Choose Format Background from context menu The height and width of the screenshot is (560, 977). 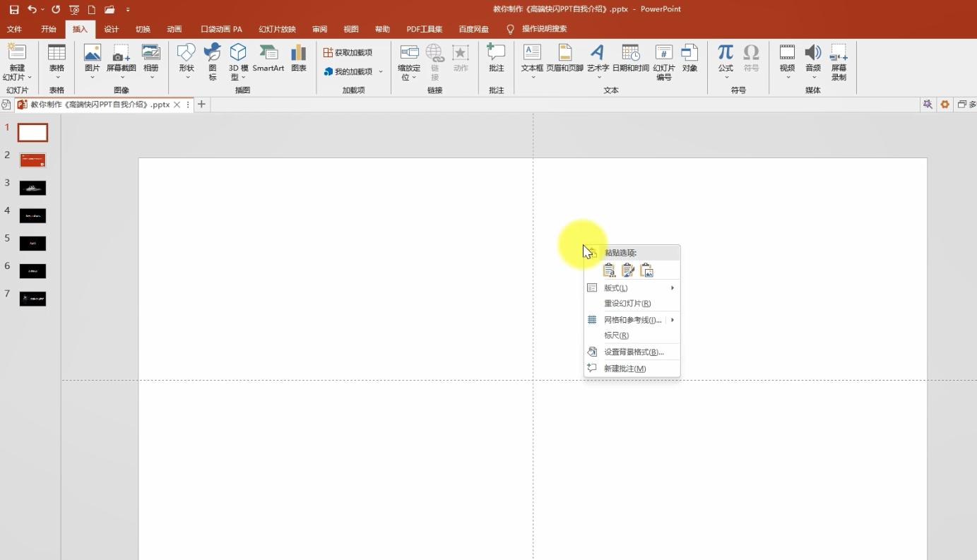[633, 352]
